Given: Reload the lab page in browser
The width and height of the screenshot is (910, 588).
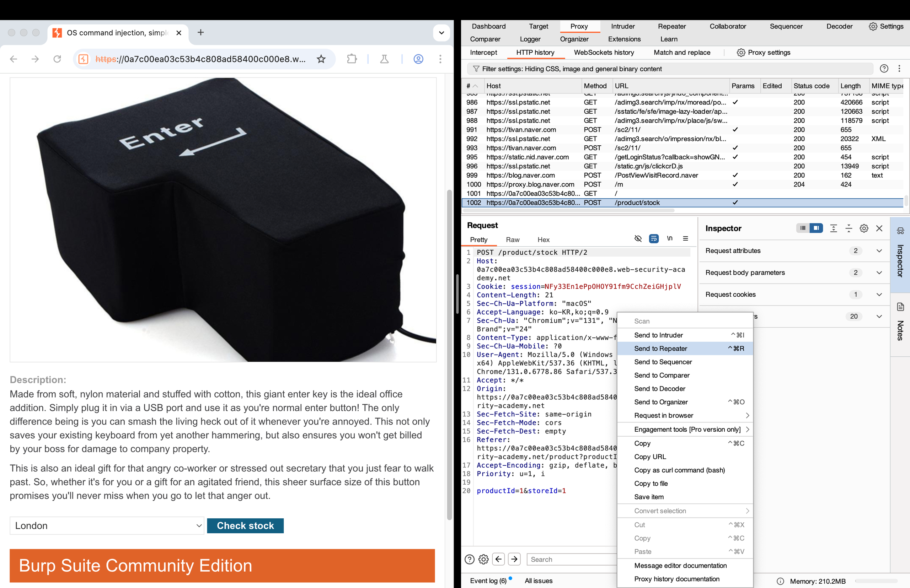Looking at the screenshot, I should point(57,59).
